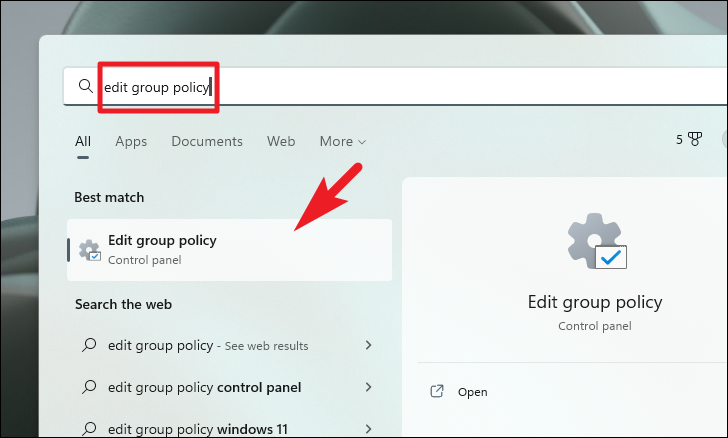Expand the More filter dropdown
This screenshot has height=438, width=728.
[343, 141]
